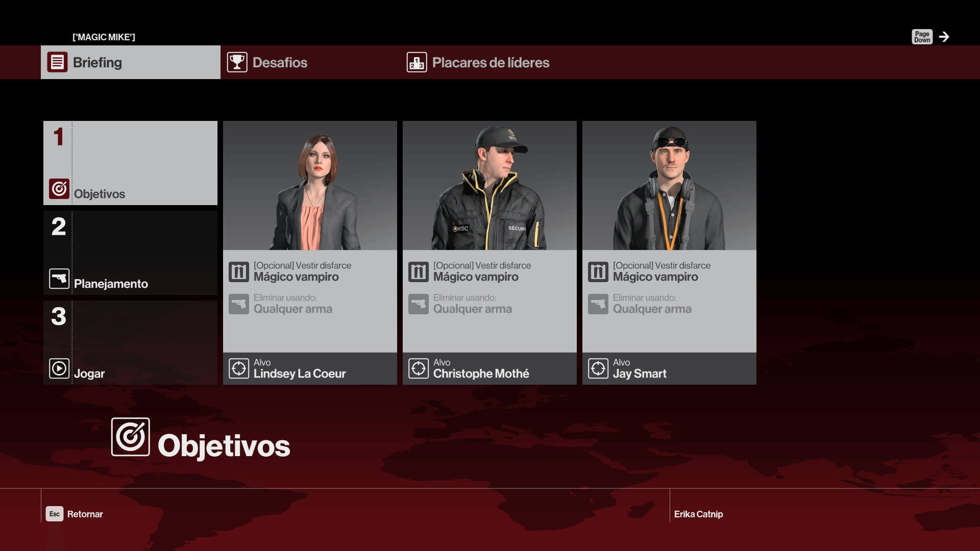Viewport: 980px width, 551px height.
Task: Click the trophy icon for Desafios
Action: click(237, 62)
